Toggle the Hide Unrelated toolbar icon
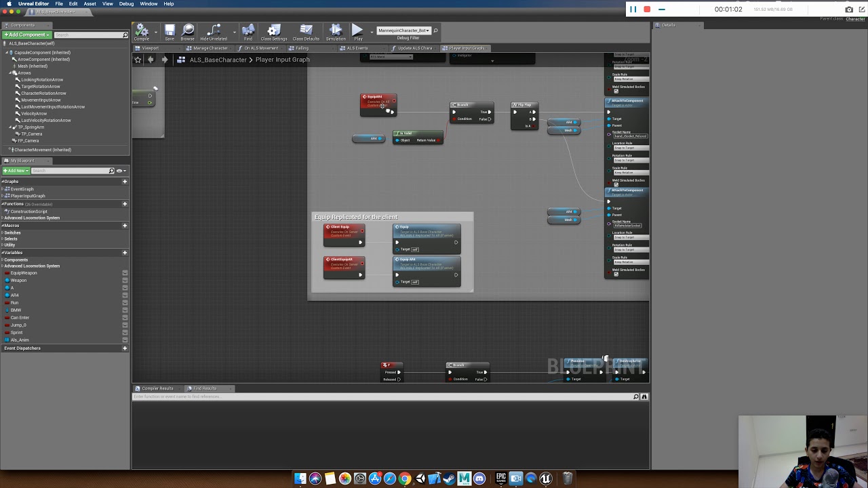 click(214, 32)
